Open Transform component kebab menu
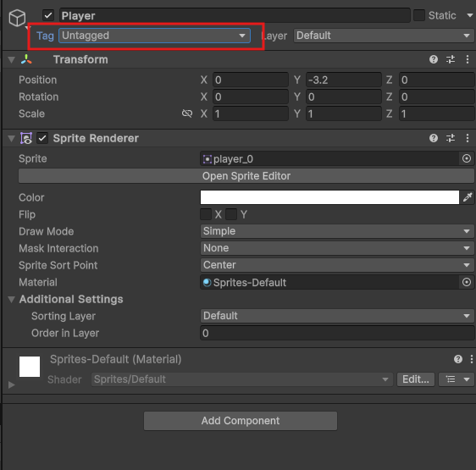This screenshot has width=476, height=470. [x=468, y=59]
